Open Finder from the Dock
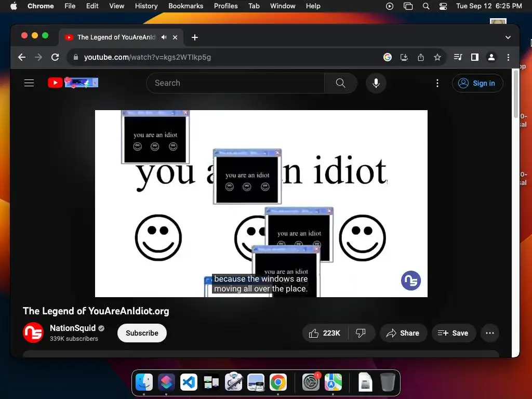This screenshot has width=532, height=399. (144, 382)
